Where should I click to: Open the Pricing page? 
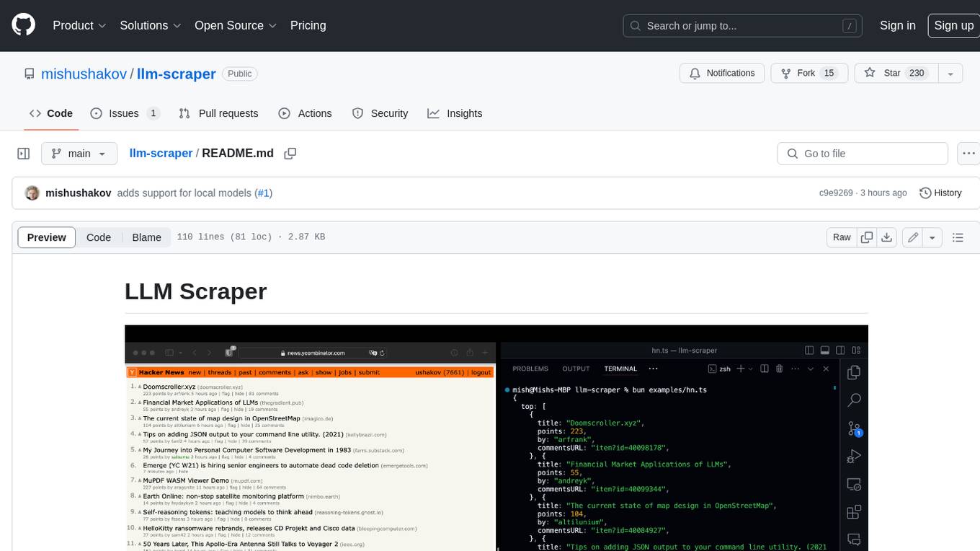click(x=308, y=25)
